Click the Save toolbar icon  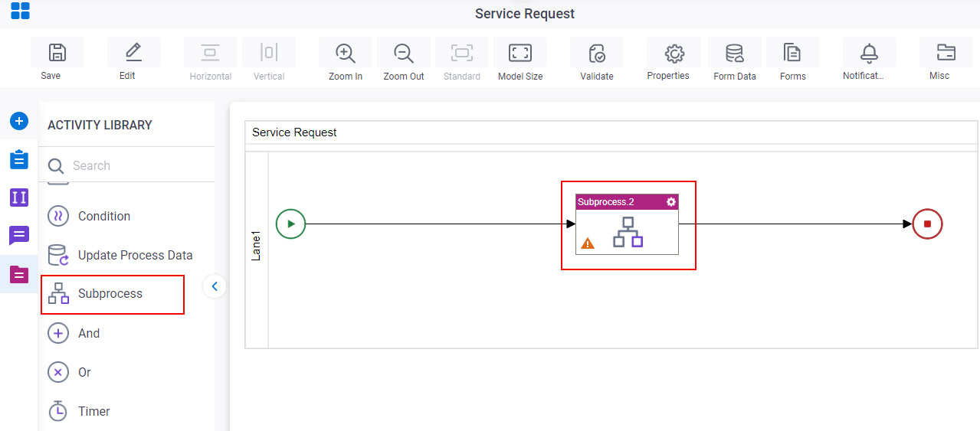click(57, 53)
